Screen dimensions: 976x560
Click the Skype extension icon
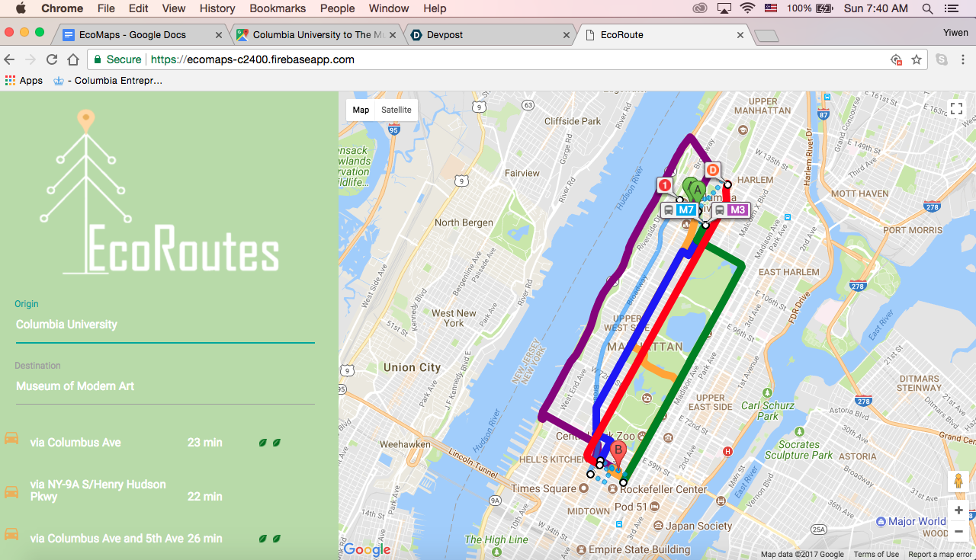(942, 59)
